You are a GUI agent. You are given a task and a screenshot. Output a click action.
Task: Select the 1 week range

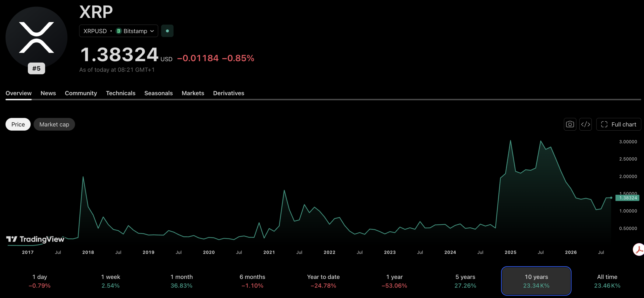(110, 281)
